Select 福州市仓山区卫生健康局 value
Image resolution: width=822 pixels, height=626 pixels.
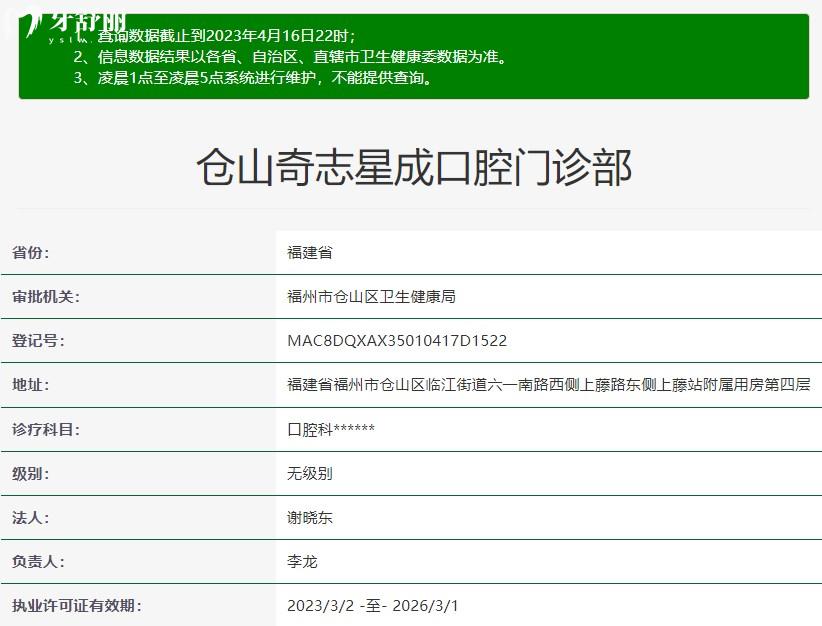tap(371, 297)
